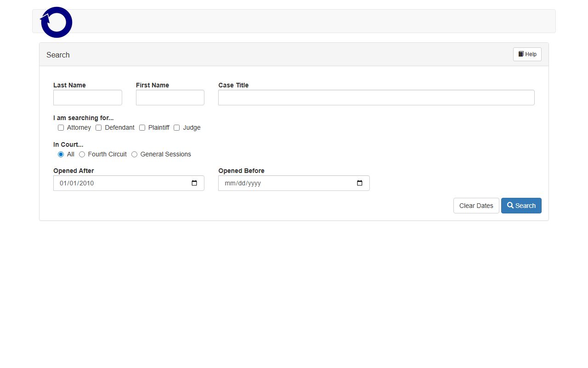Select the General Sessions radio button

tap(134, 155)
